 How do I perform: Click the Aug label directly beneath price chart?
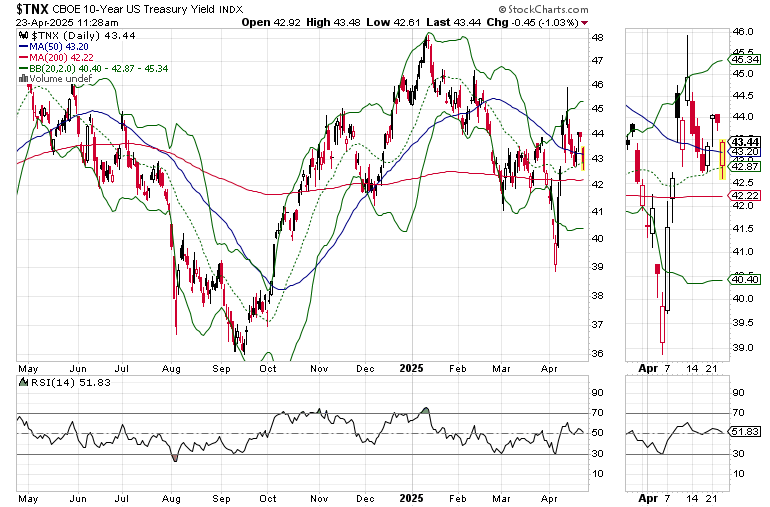[171, 368]
